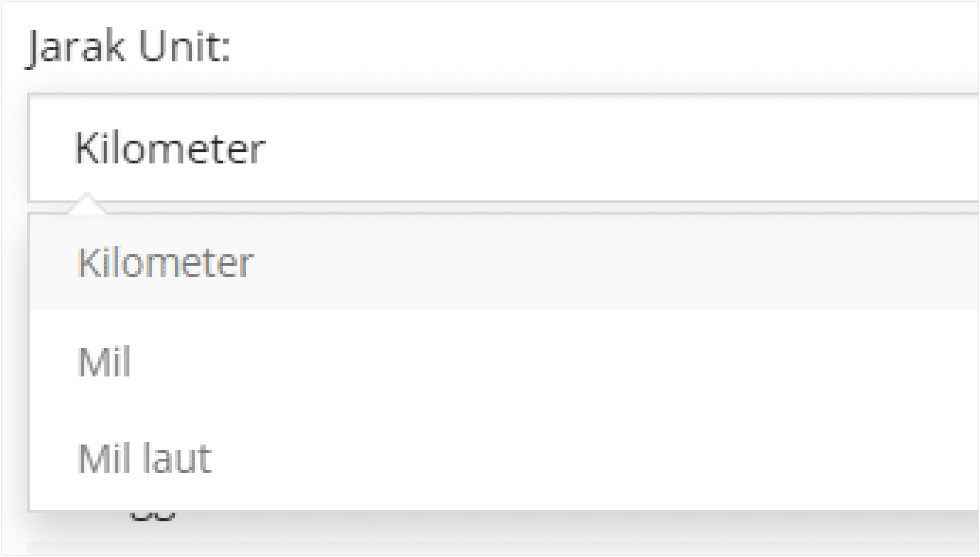The height and width of the screenshot is (557, 980).
Task: Keep Kilometer as the distance unit
Action: 504,263
